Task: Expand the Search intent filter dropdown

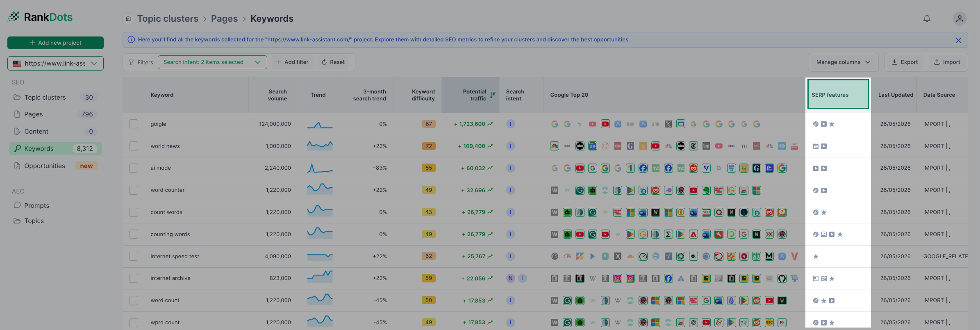Action: (212, 62)
